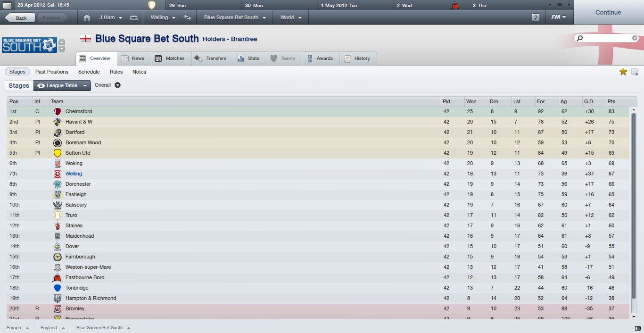
Task: Open Chelmsford's club badge in the table
Action: (58, 112)
